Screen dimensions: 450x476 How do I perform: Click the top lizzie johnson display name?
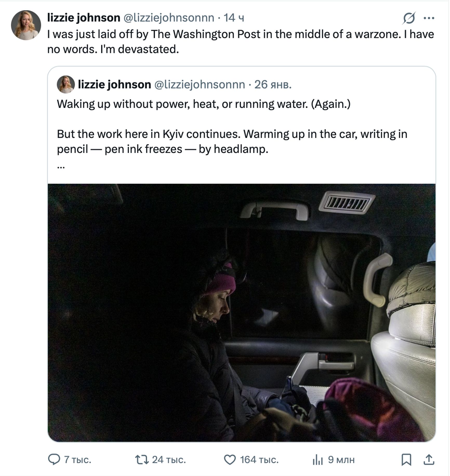click(84, 18)
